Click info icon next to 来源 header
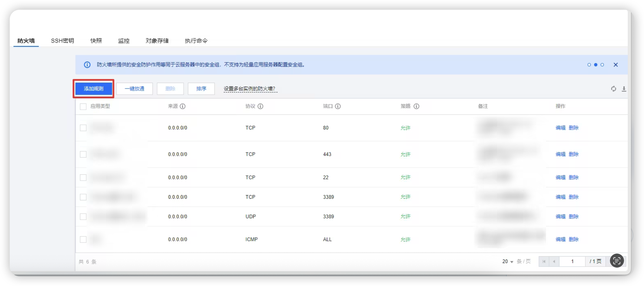 183,106
